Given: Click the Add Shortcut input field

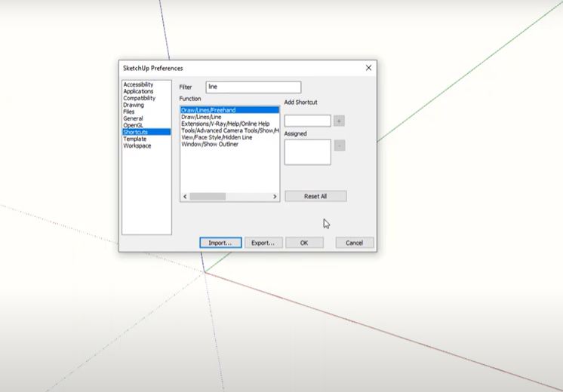Looking at the screenshot, I should pyautogui.click(x=308, y=121).
